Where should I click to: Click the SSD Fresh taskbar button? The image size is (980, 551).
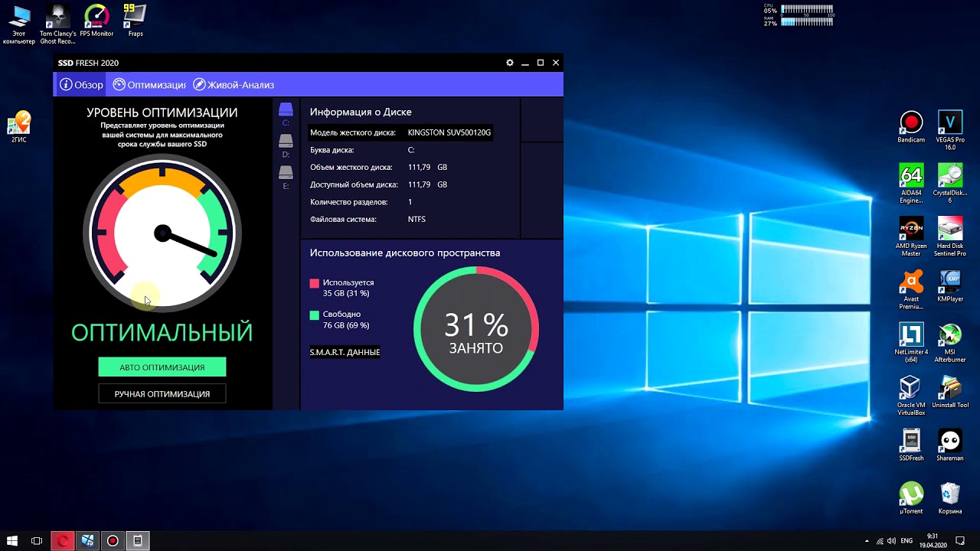pos(138,541)
